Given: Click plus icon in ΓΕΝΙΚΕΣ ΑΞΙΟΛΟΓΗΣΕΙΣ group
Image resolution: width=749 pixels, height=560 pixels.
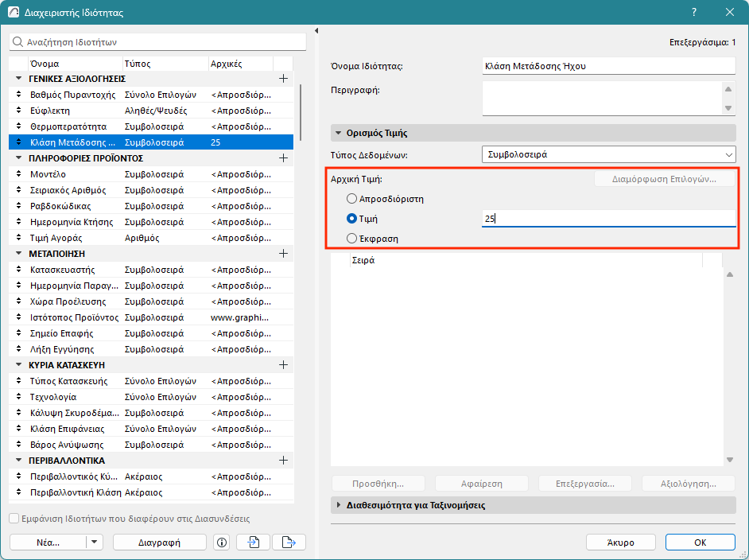Looking at the screenshot, I should (x=283, y=79).
